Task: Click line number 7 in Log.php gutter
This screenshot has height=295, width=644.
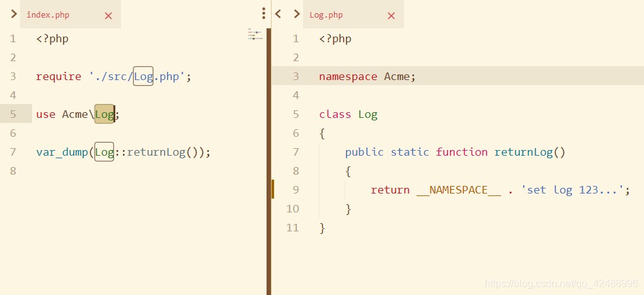Action: pos(296,152)
